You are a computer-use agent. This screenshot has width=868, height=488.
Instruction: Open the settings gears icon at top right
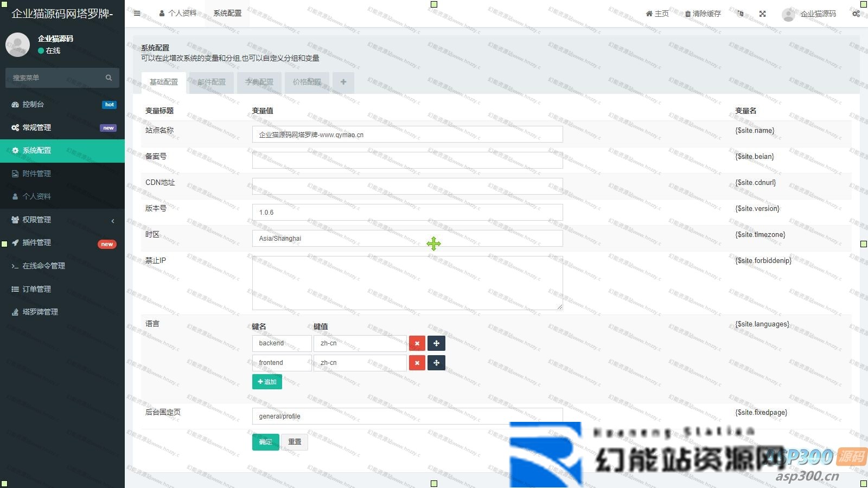click(856, 14)
